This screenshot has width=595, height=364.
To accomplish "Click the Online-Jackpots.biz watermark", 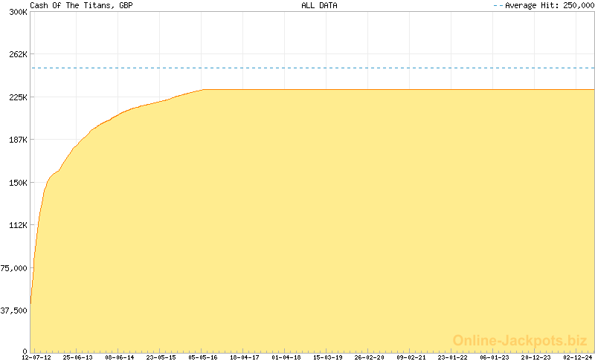I will (520, 340).
